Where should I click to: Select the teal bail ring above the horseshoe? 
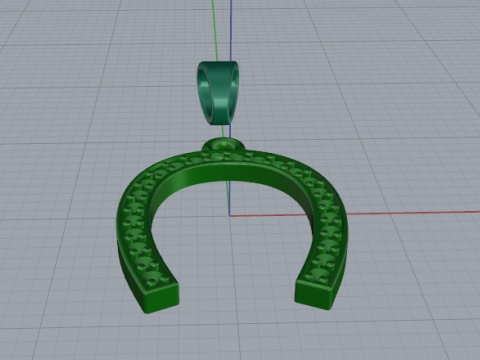click(x=218, y=93)
